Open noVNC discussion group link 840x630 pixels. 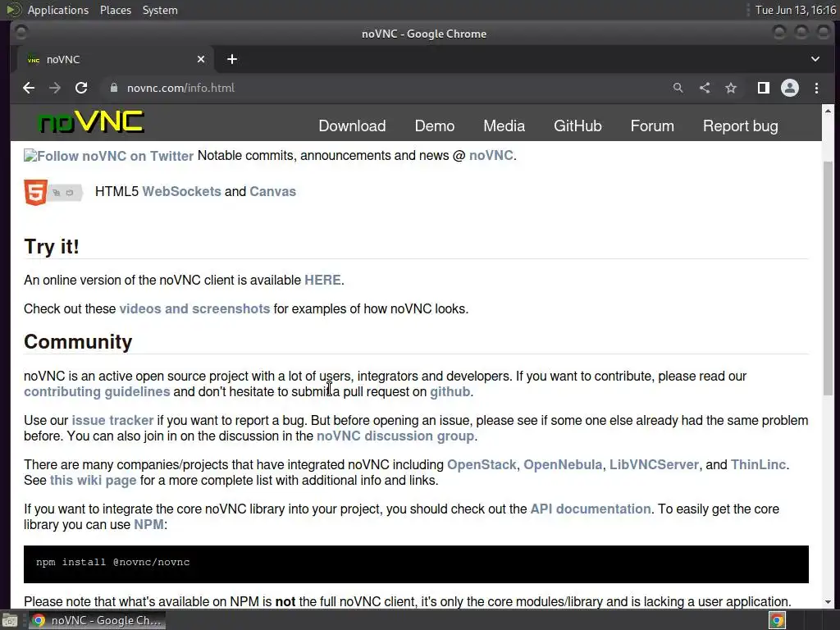(x=395, y=436)
